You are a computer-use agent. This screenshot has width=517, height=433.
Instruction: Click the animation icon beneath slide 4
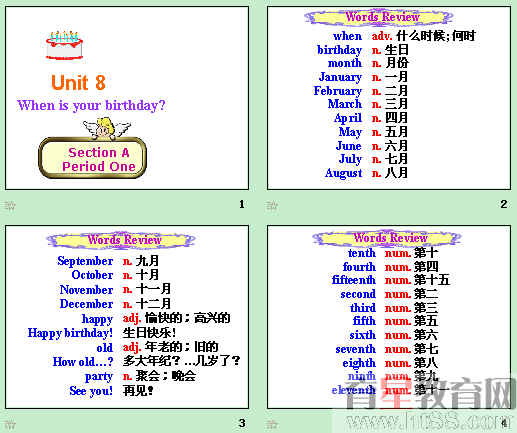coord(272,424)
